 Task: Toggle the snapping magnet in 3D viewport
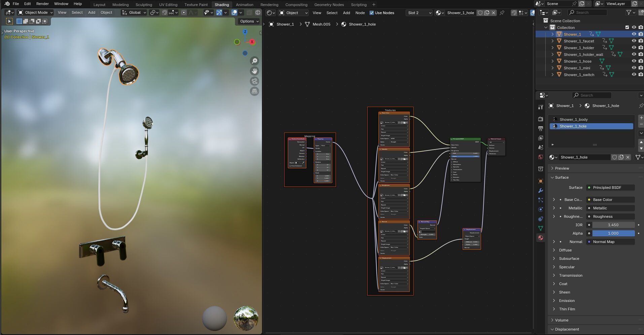coord(165,12)
